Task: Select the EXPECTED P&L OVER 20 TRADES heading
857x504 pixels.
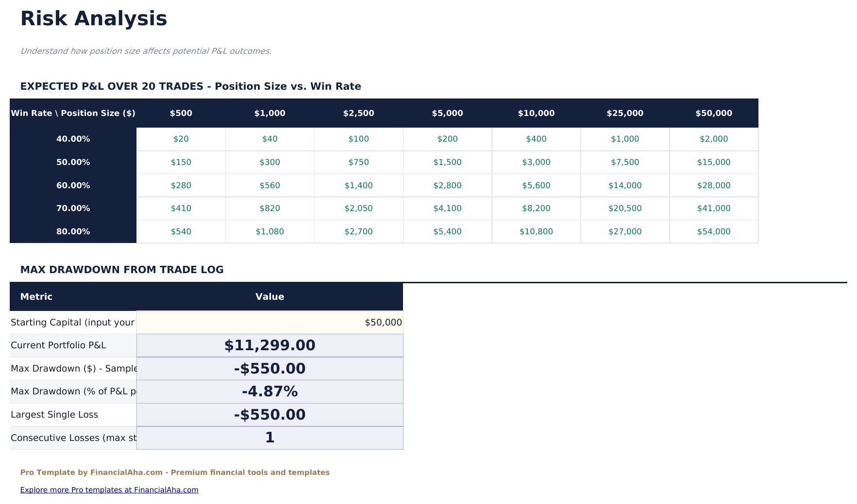Action: pos(190,86)
